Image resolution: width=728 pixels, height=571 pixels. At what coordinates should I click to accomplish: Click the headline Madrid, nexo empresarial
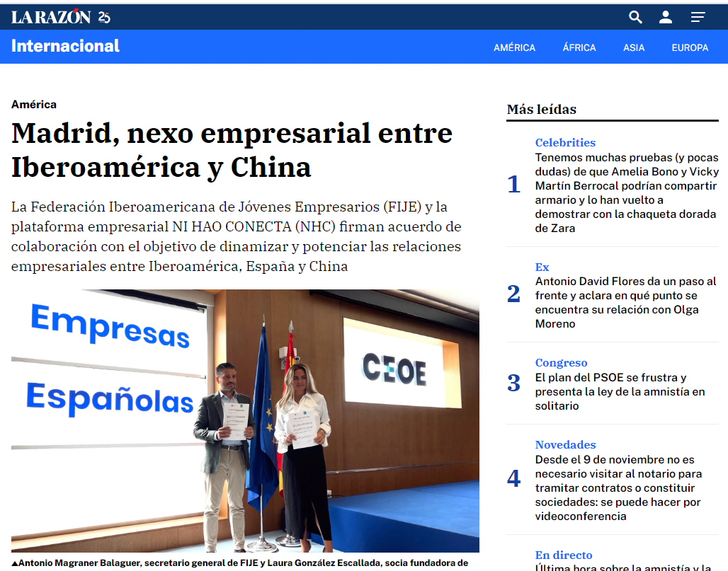click(x=232, y=150)
